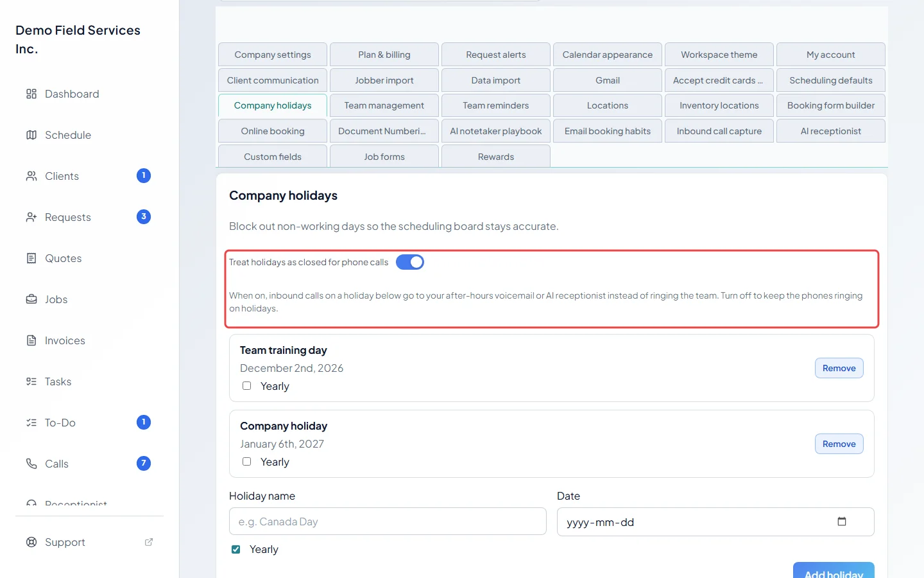This screenshot has height=578, width=924.
Task: Remove the Company holiday on January 6th
Action: (x=839, y=444)
